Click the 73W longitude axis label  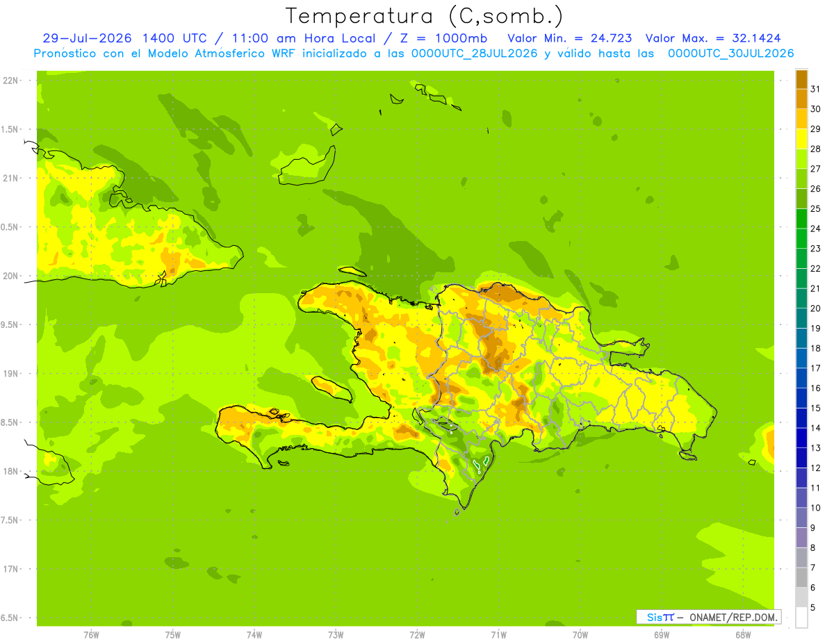click(336, 634)
